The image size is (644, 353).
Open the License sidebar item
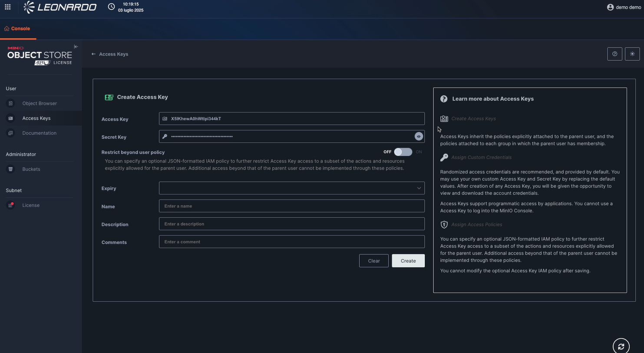31,206
